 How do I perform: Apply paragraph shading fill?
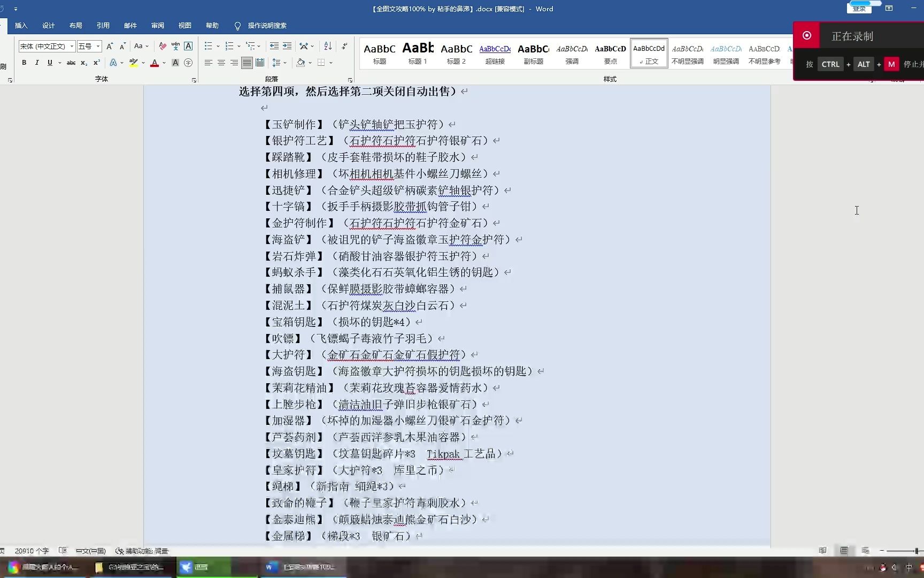[x=301, y=63]
